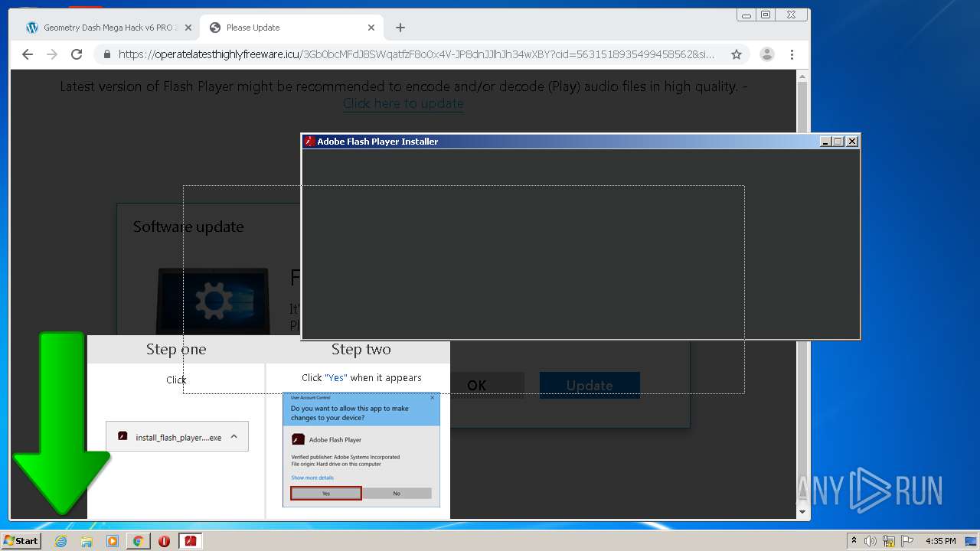
Task: Close the Geometry Dash Mega Hack tab
Action: coord(188,28)
